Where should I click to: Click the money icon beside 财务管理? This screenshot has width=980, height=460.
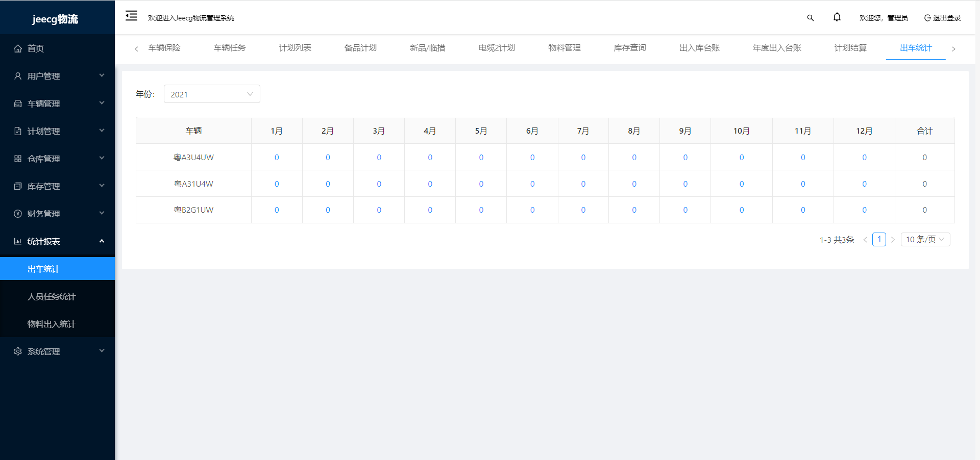[18, 214]
